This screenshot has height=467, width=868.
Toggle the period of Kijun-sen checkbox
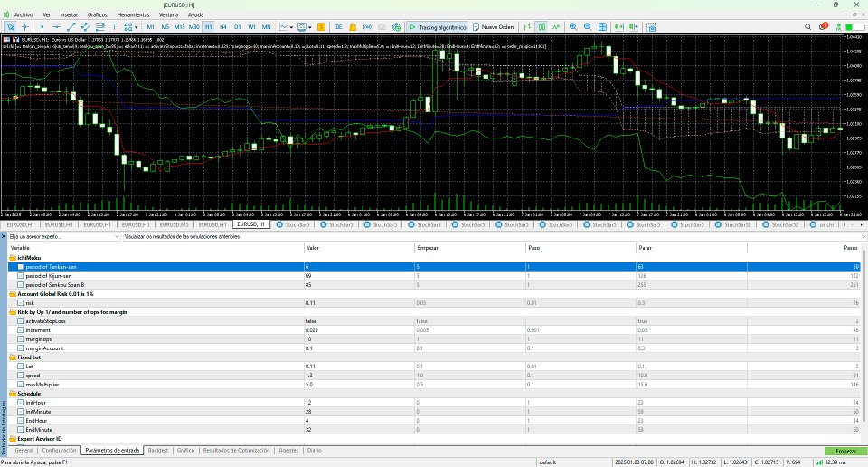coord(22,275)
